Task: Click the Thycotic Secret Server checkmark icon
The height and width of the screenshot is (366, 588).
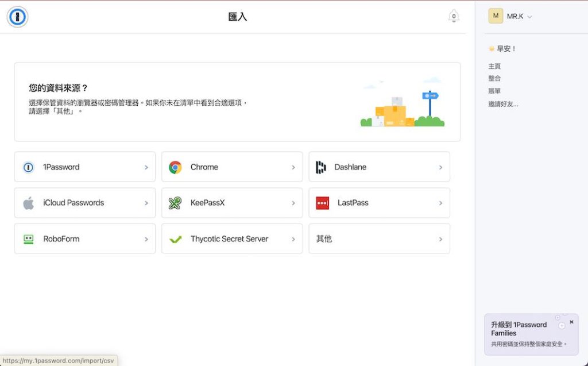Action: 175,239
